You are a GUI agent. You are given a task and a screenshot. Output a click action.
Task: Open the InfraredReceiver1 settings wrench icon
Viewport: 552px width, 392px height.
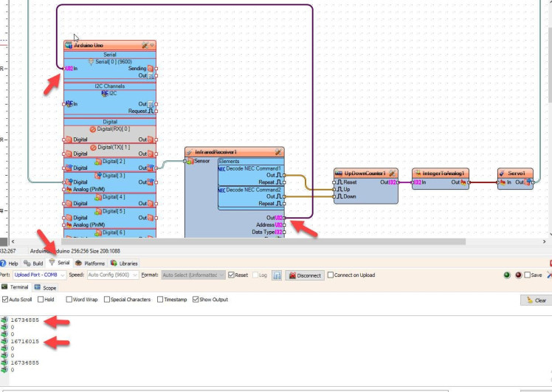(277, 152)
